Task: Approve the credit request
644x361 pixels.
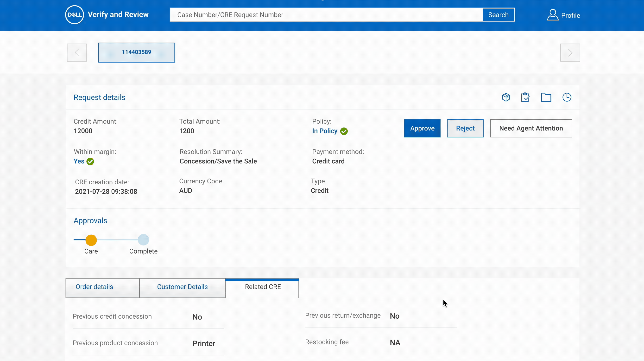Action: [x=422, y=128]
